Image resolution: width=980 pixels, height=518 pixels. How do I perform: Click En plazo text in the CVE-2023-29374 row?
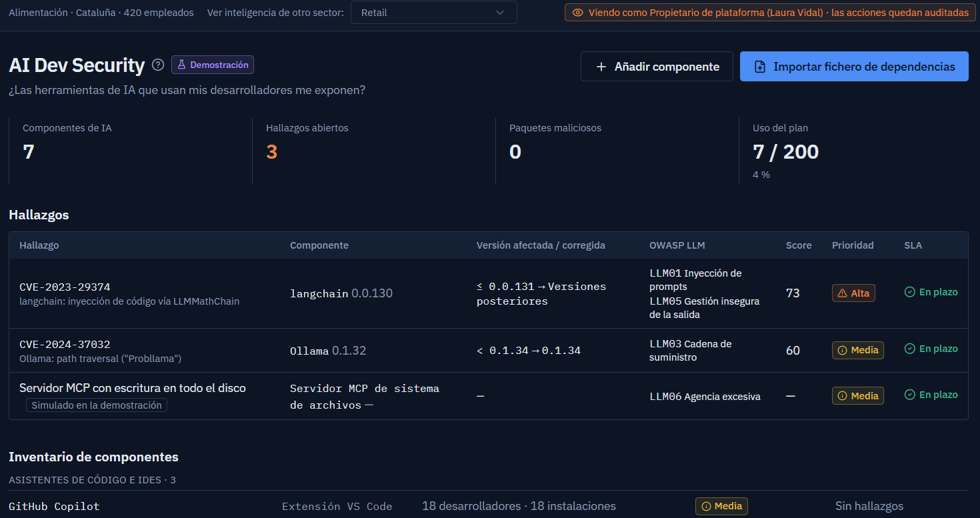(x=938, y=292)
